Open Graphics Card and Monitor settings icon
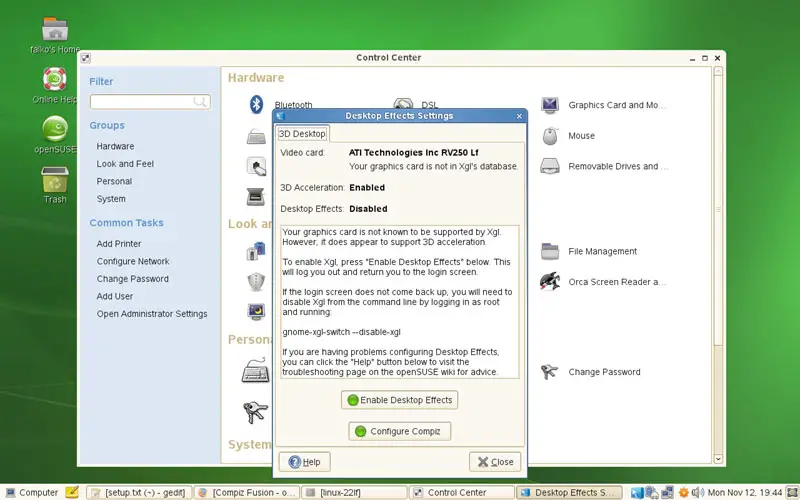The width and height of the screenshot is (800, 500). pos(550,105)
